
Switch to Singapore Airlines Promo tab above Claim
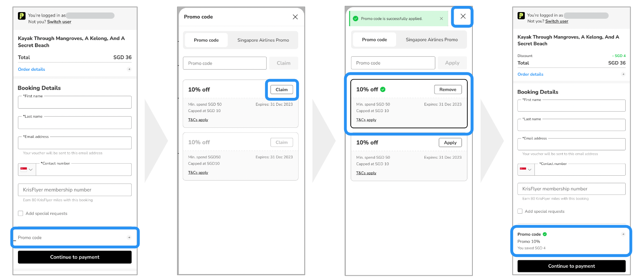(263, 40)
